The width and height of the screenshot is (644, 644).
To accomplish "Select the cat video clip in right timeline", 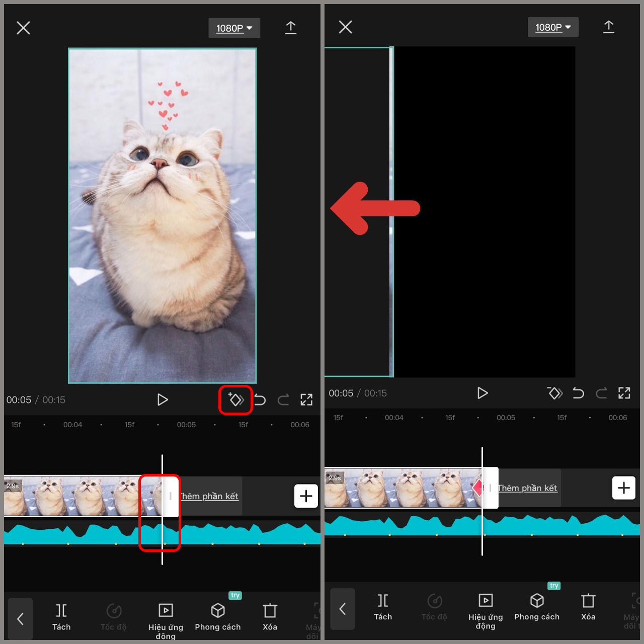I will 403,488.
